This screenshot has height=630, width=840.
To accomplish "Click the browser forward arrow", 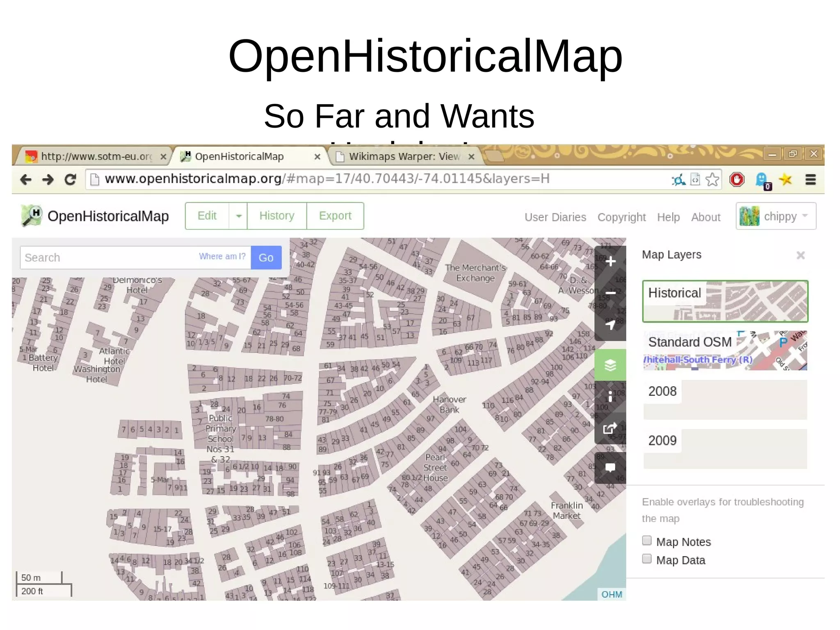I will [x=48, y=179].
